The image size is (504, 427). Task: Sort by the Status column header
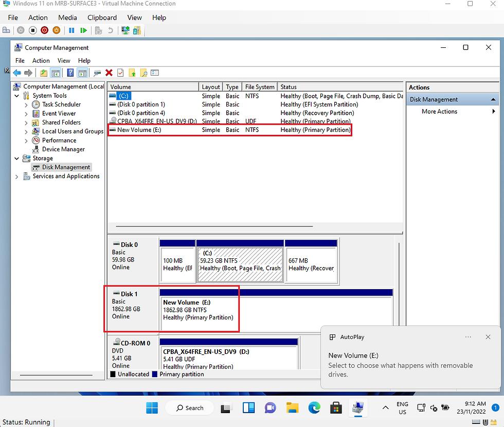340,87
